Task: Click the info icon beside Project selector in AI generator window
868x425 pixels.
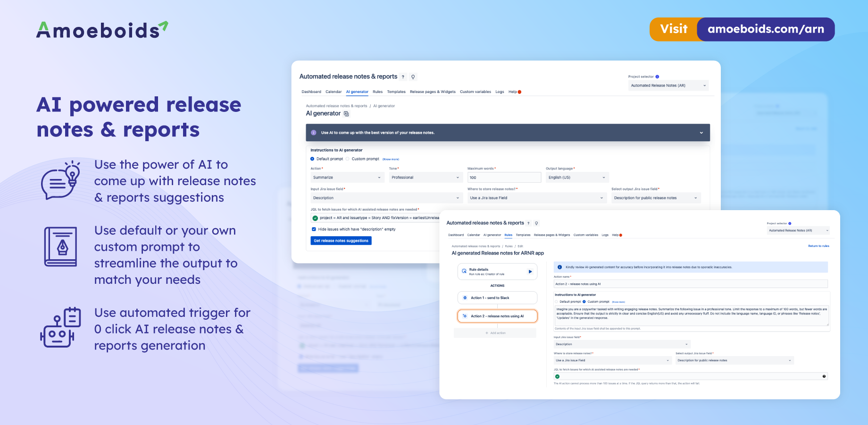Action: [657, 76]
